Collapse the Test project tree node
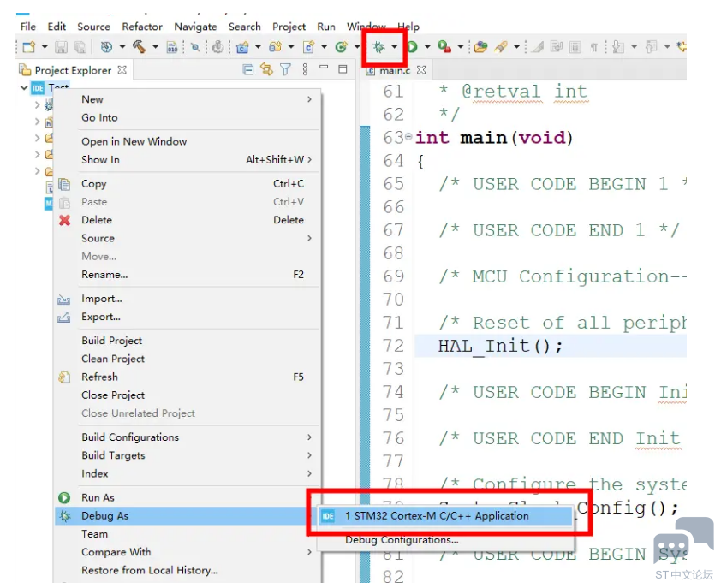Viewport: 721px width, 588px height. point(24,87)
